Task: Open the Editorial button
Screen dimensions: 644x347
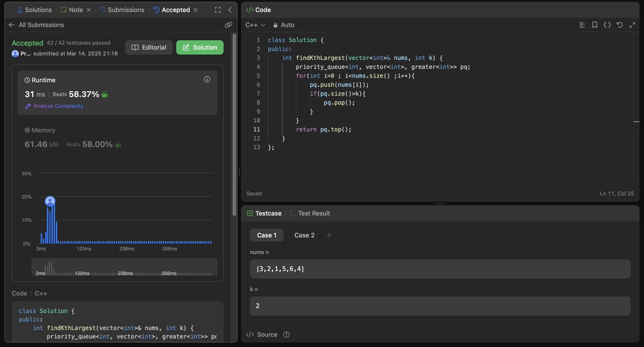Action: (149, 47)
